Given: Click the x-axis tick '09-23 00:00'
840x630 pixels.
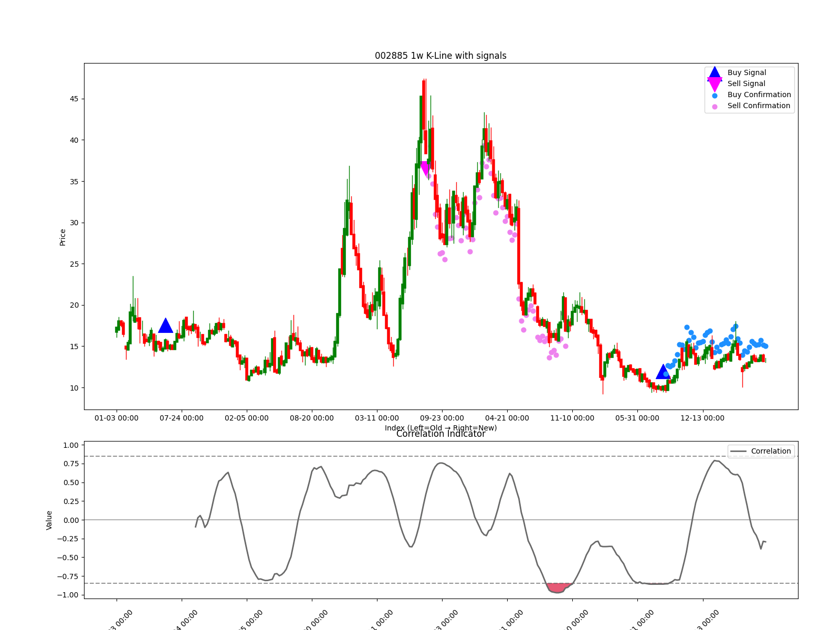Looking at the screenshot, I should [x=442, y=418].
